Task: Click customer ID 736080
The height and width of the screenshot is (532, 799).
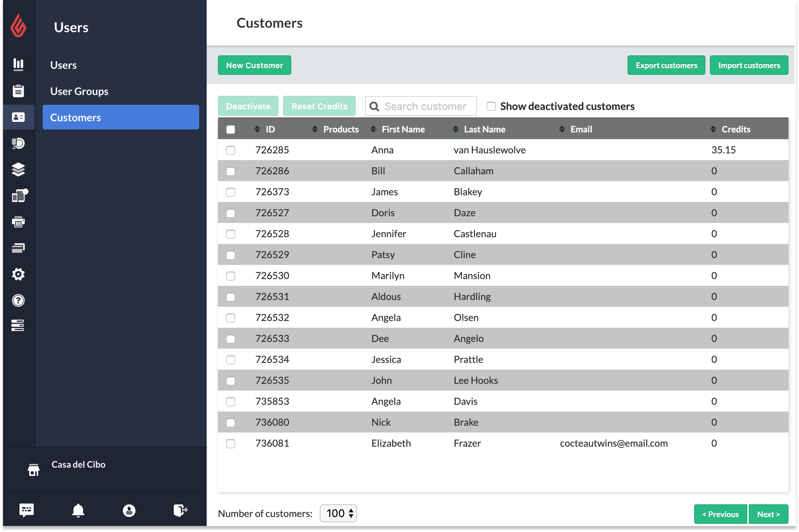Action: click(272, 422)
